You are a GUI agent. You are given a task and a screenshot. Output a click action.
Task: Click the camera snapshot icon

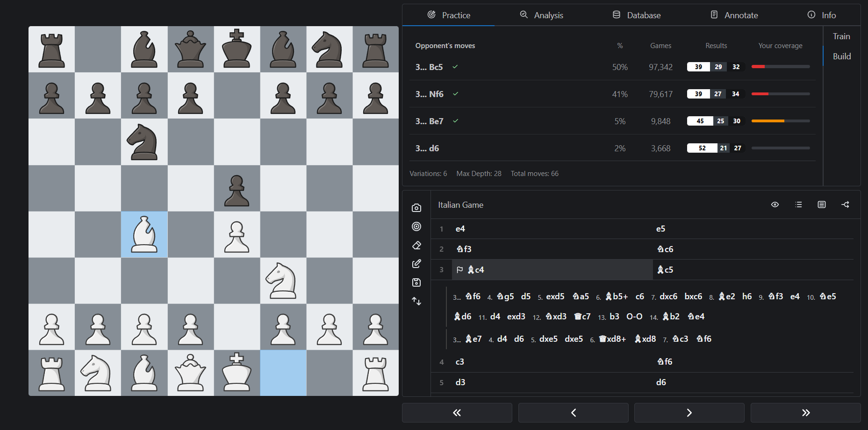point(416,208)
